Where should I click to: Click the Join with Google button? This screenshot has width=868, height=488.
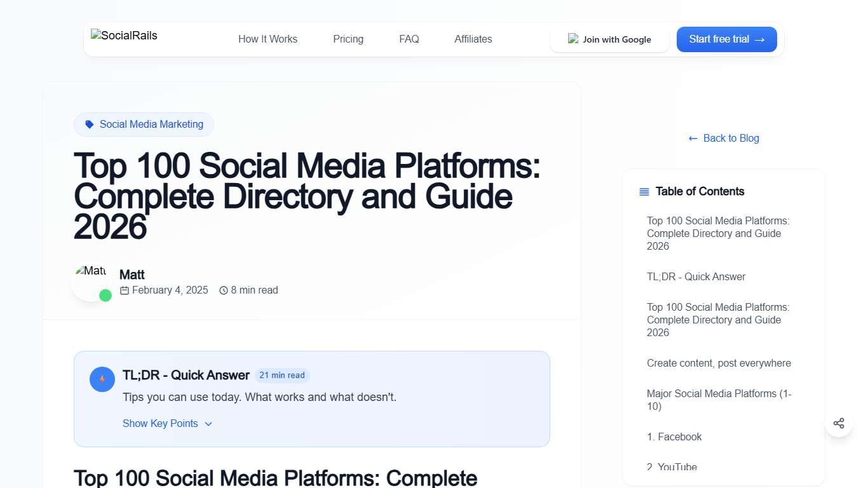[x=609, y=39]
